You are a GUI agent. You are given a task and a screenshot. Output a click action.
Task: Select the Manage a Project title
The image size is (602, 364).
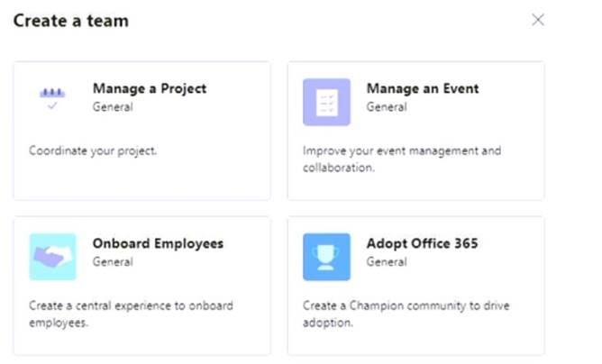(x=149, y=88)
